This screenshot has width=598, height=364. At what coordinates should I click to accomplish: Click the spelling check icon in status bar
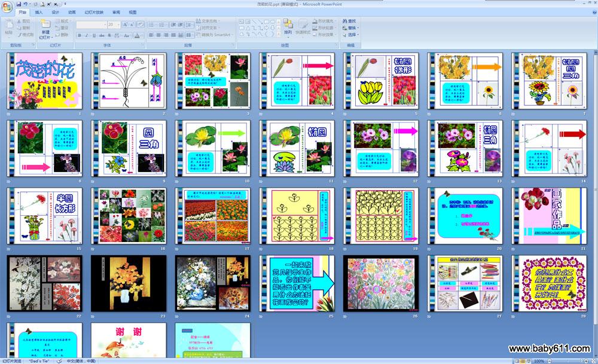pyautogui.click(x=59, y=361)
